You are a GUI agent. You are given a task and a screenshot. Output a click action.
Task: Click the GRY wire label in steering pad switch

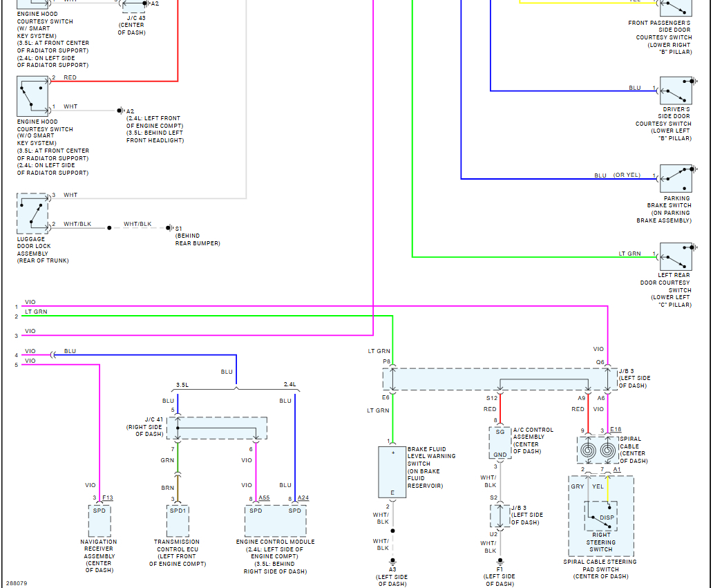[x=578, y=486]
